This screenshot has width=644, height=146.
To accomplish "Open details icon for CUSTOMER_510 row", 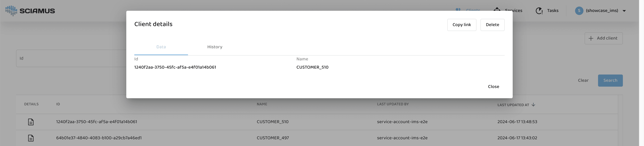I will 31,122.
